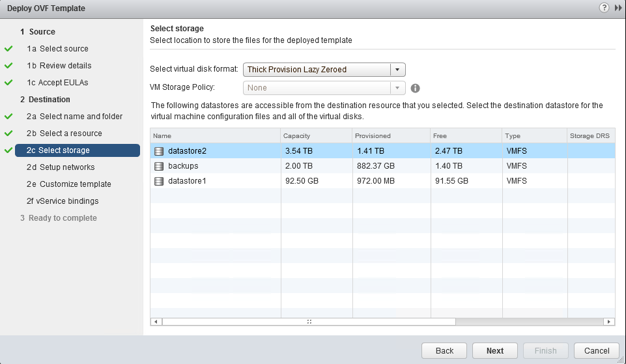The width and height of the screenshot is (626, 364).
Task: Go to step 1b Review details
Action: pyautogui.click(x=65, y=66)
